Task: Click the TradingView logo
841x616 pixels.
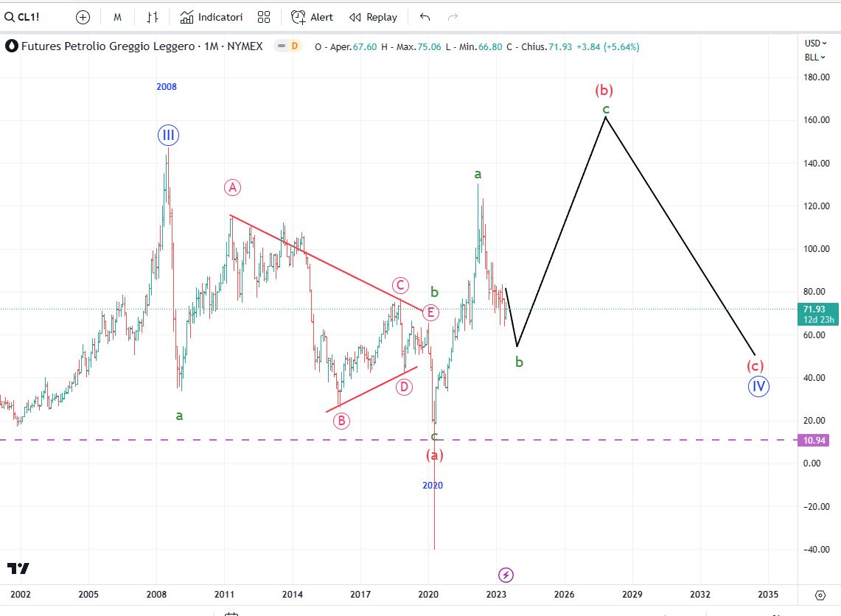Action: coord(18,568)
